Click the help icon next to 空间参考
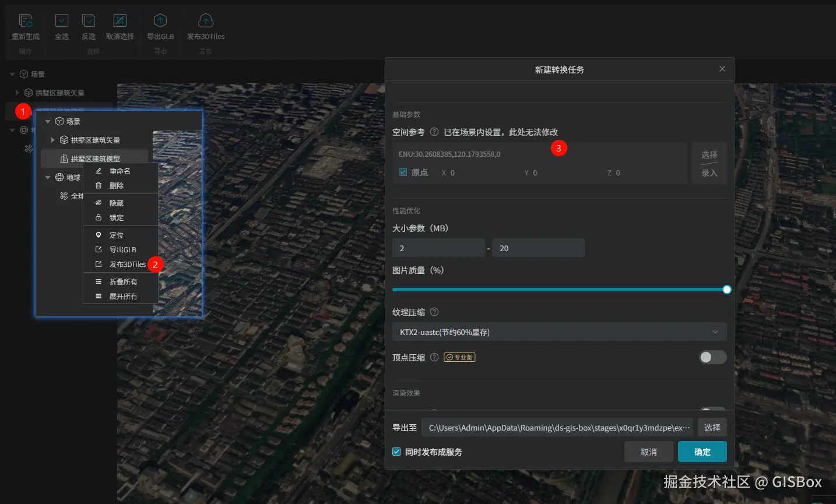836x504 pixels. click(x=434, y=132)
